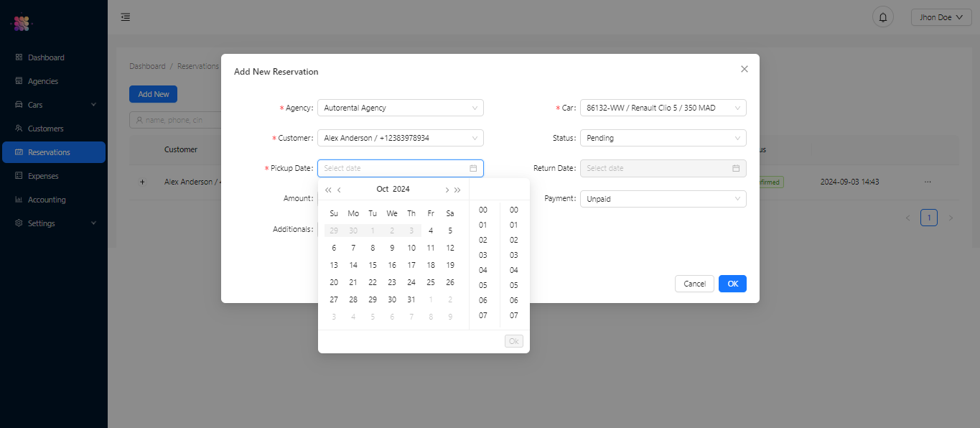The height and width of the screenshot is (428, 980).
Task: Select October 15 in the date picker
Action: (372, 264)
